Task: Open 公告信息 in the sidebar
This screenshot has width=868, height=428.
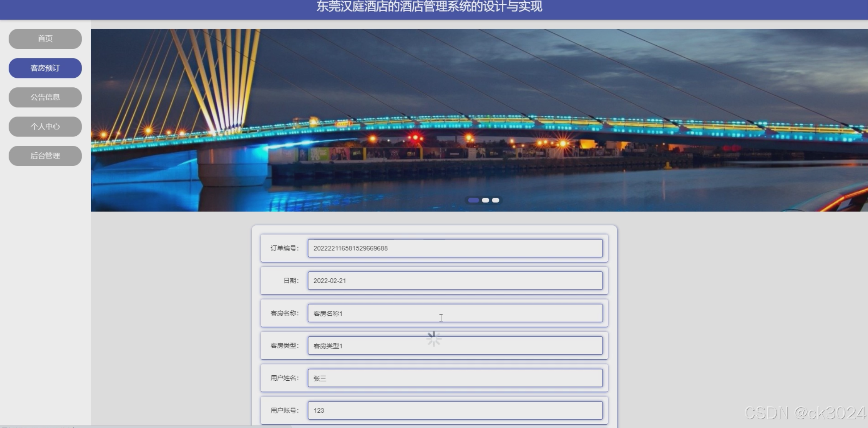Action: tap(45, 97)
